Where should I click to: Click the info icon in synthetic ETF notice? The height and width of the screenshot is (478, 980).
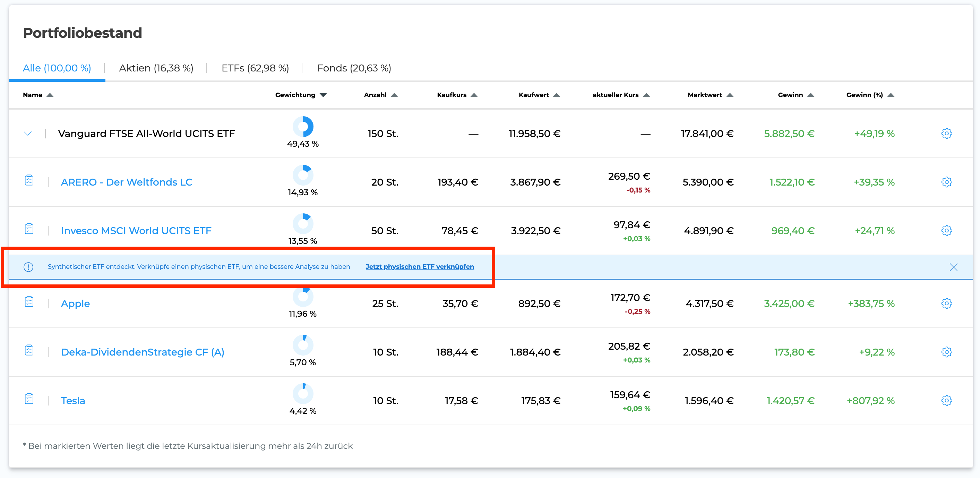coord(28,267)
